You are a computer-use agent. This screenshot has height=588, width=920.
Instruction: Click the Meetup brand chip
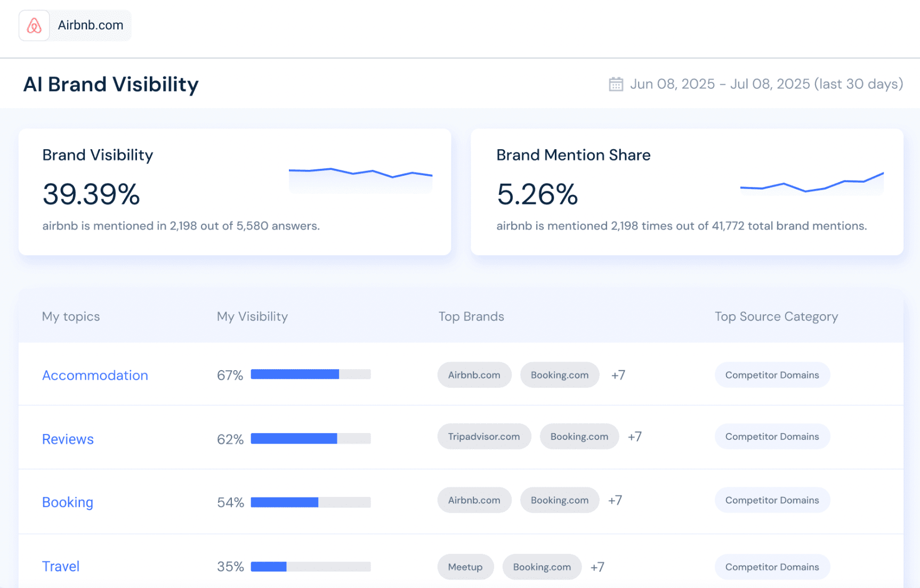coord(465,567)
